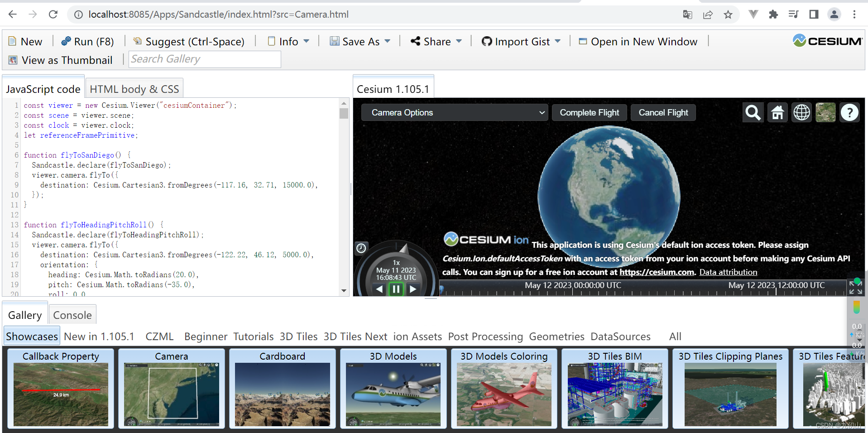The height and width of the screenshot is (433, 868).
Task: Click the clock reset icon on animation widget
Action: pyautogui.click(x=361, y=248)
